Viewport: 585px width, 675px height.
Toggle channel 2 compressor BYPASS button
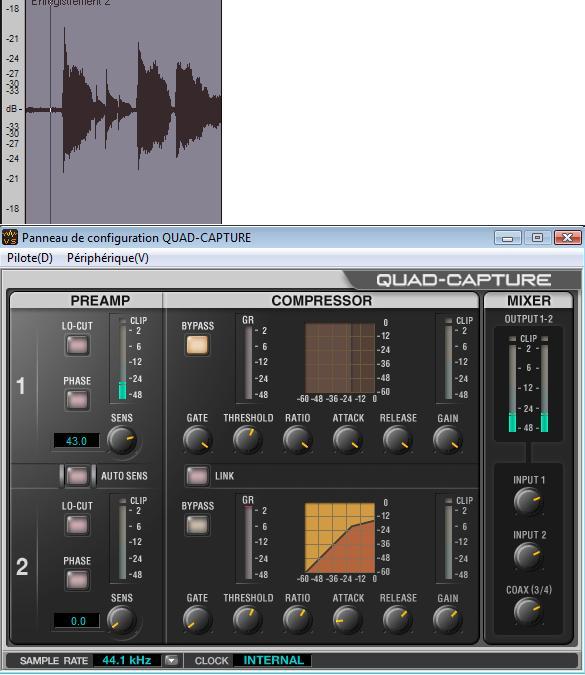click(197, 525)
